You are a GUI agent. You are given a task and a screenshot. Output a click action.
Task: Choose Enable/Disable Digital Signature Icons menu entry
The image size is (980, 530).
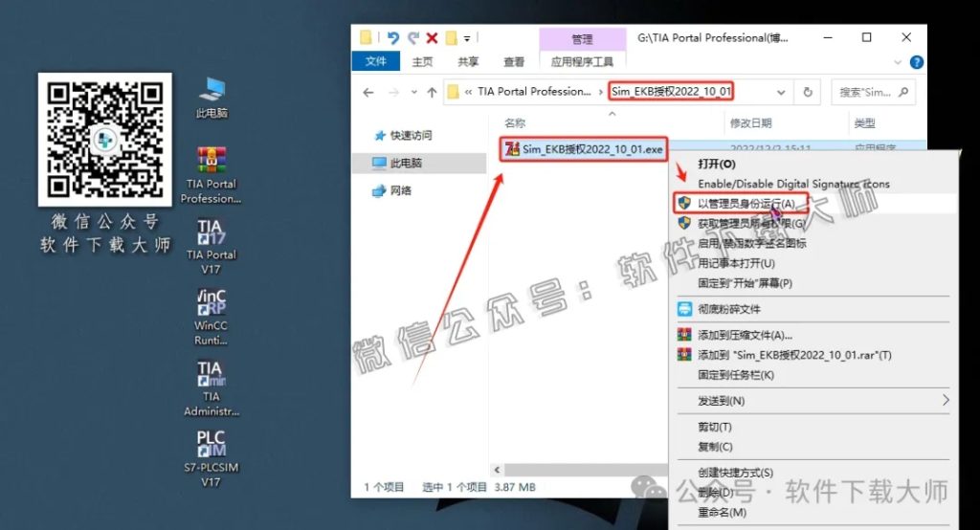(x=793, y=184)
